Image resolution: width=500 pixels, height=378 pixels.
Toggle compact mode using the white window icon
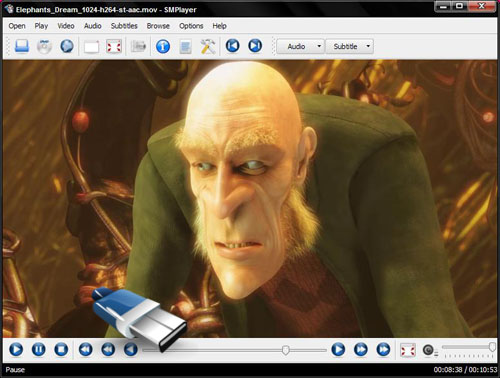[91, 46]
